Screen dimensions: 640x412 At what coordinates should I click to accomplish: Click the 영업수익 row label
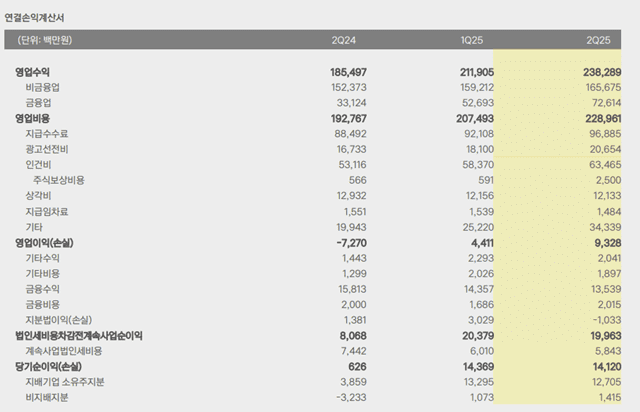[x=32, y=72]
